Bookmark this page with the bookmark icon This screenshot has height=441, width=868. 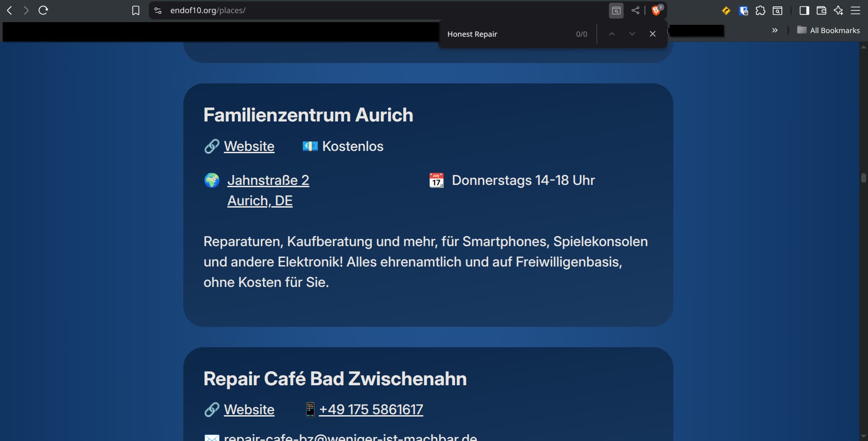pos(136,10)
